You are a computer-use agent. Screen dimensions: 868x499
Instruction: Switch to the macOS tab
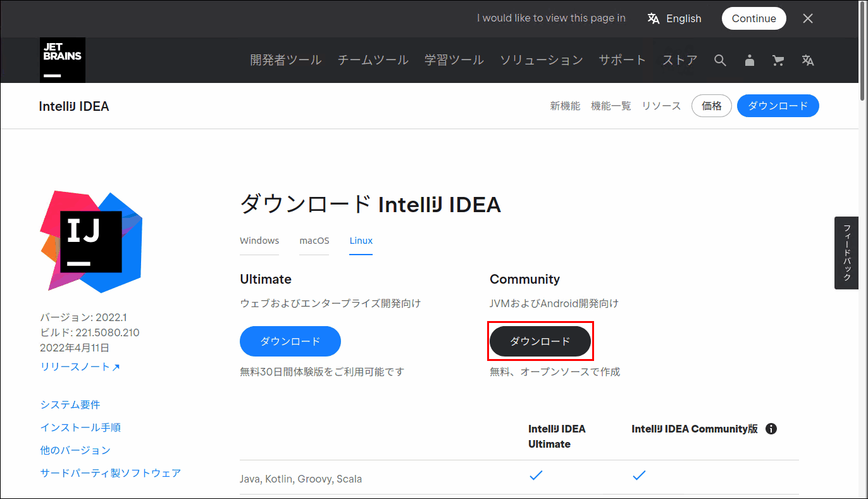tap(314, 241)
